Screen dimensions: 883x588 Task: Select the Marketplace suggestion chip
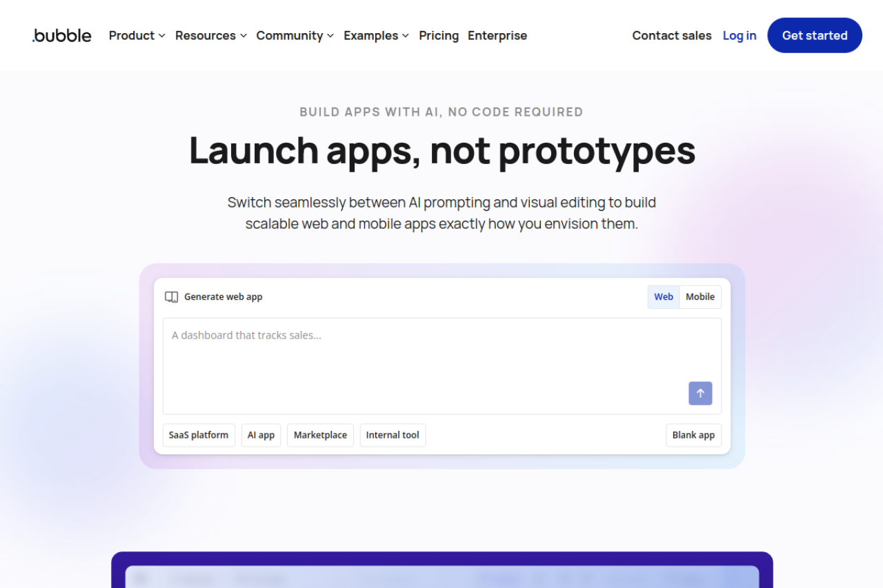coord(320,435)
